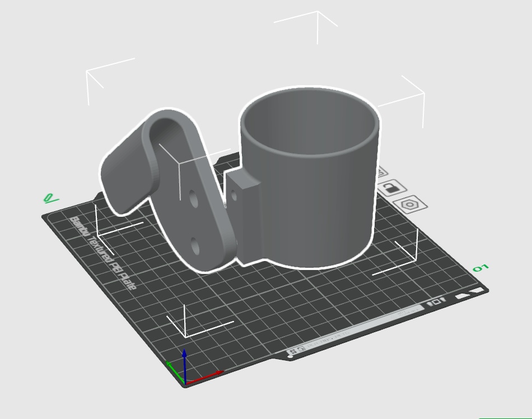Open plate settings hexagon icon
Image resolution: width=532 pixels, height=419 pixels.
coord(410,204)
